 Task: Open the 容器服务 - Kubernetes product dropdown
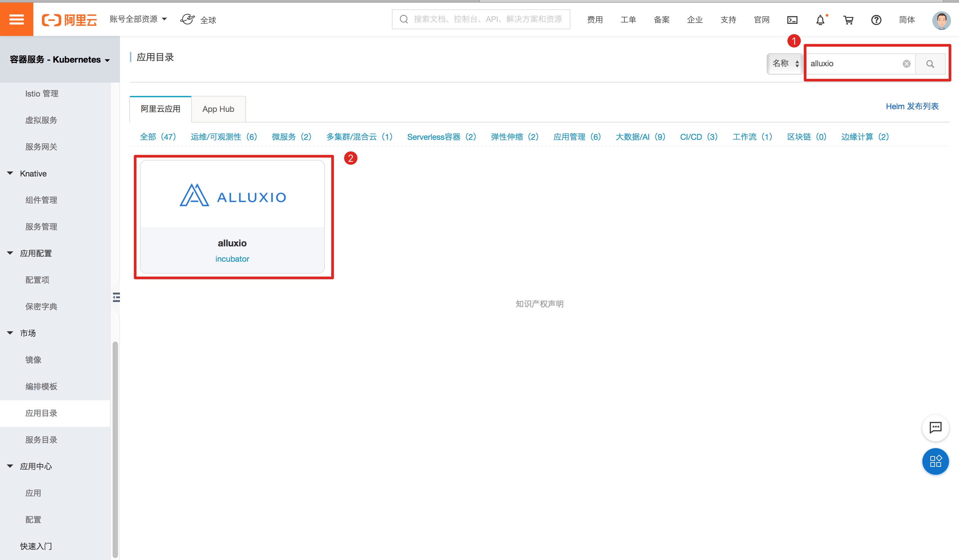coord(60,60)
